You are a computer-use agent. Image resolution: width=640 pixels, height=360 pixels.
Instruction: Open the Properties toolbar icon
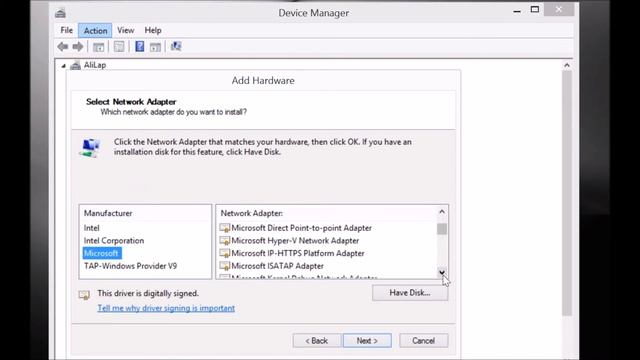coord(119,47)
